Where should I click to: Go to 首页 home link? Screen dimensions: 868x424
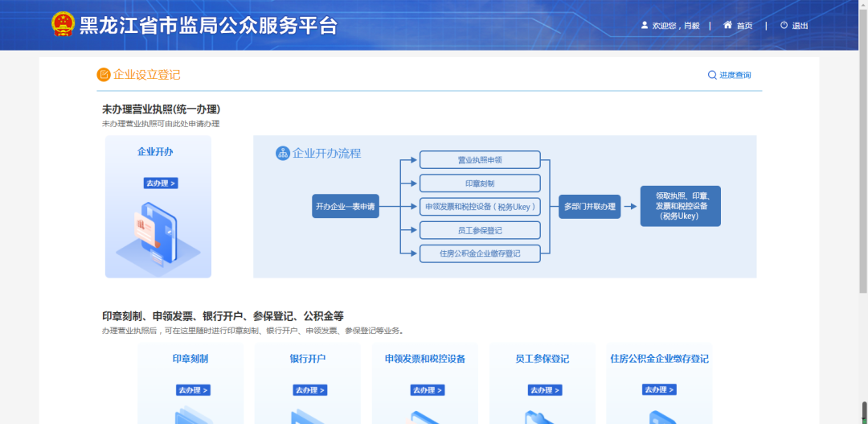[744, 26]
